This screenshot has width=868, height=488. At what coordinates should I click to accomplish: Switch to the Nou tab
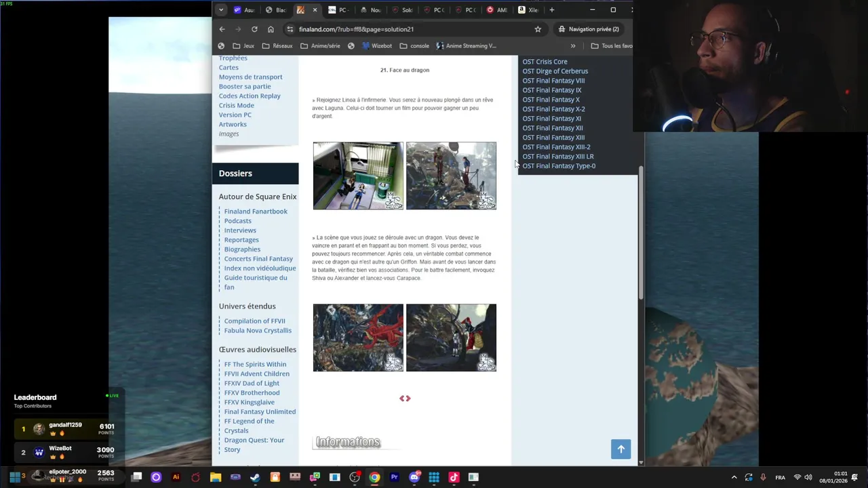[x=370, y=10]
